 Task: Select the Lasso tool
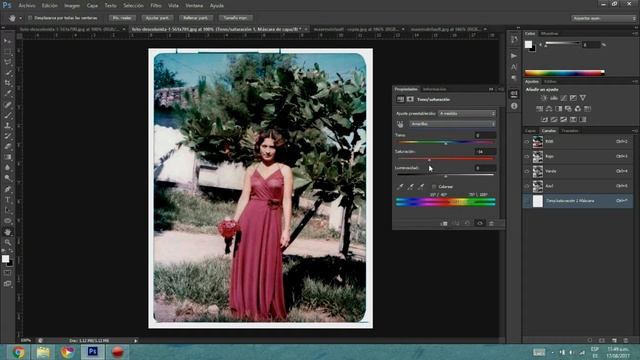pyautogui.click(x=7, y=62)
